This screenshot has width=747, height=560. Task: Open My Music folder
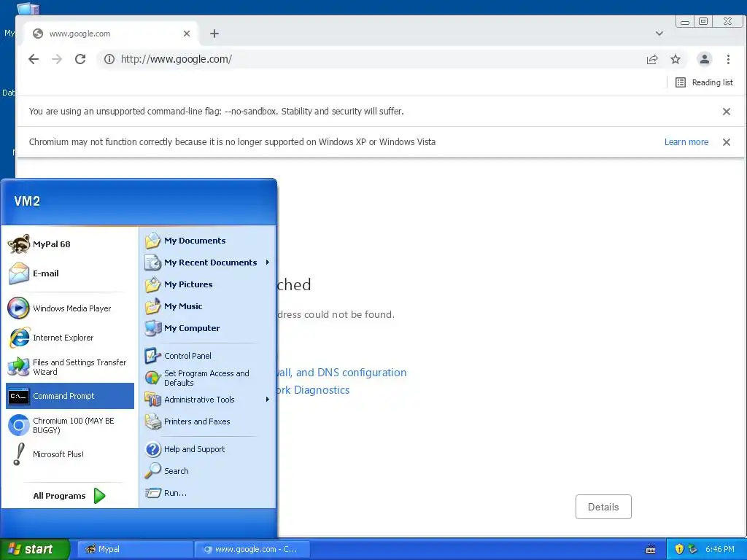(x=207, y=306)
